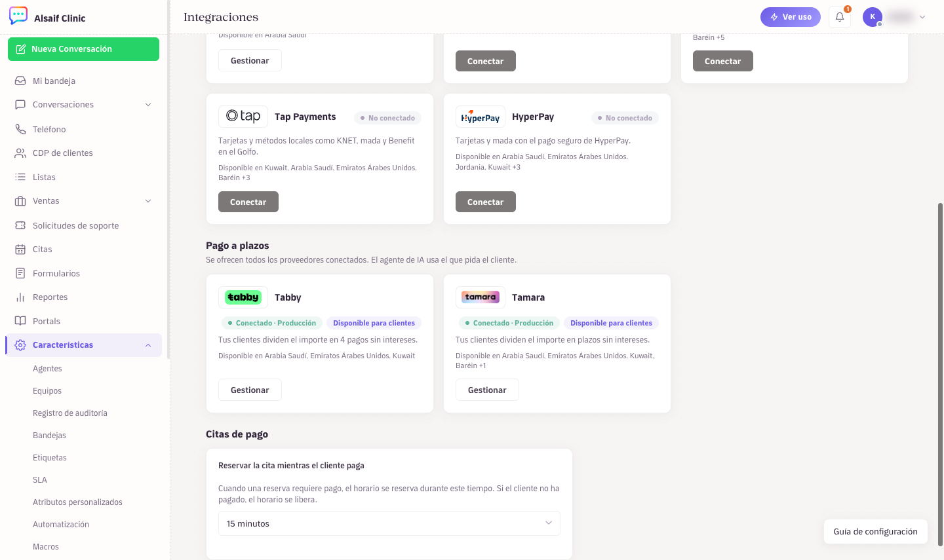Open Agentes settings page
Screen dimensions: 944x560
[47, 369]
